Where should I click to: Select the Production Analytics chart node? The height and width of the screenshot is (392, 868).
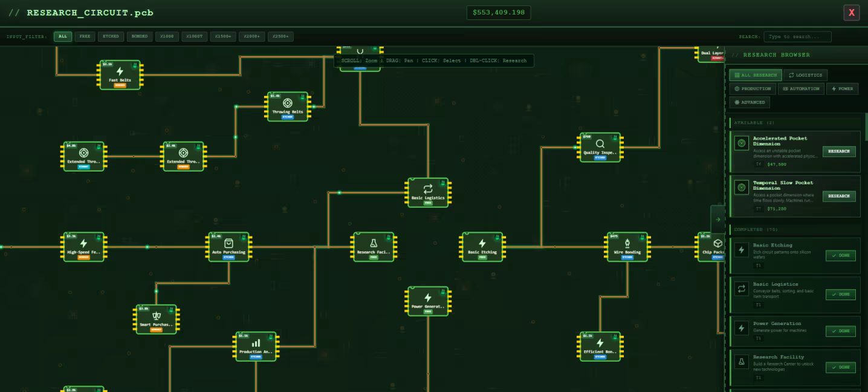point(256,346)
